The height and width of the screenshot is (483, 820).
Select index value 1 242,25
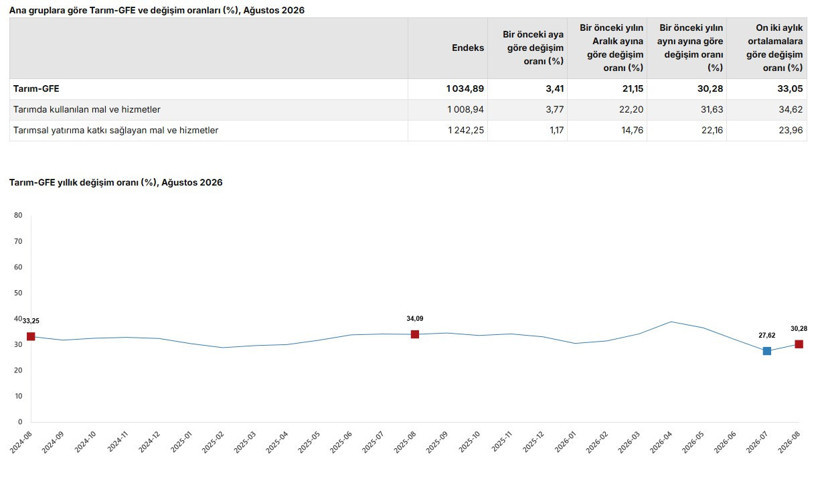coord(466,130)
